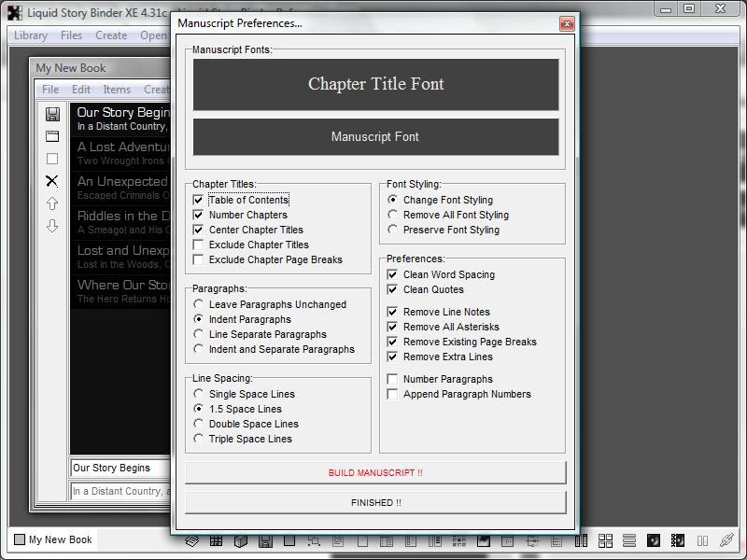Select Double Space Lines radio button

(198, 424)
